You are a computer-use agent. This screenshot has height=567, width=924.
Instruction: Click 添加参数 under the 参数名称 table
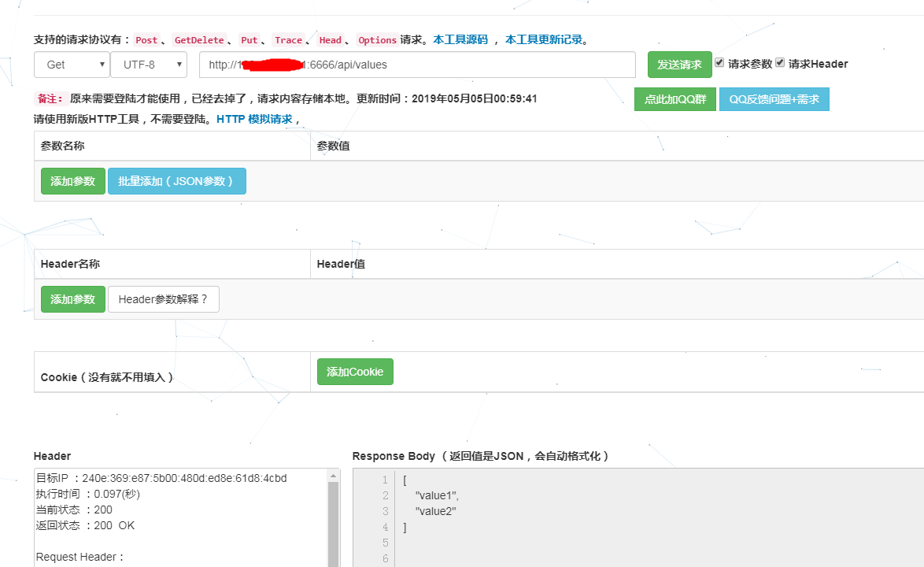pos(72,181)
